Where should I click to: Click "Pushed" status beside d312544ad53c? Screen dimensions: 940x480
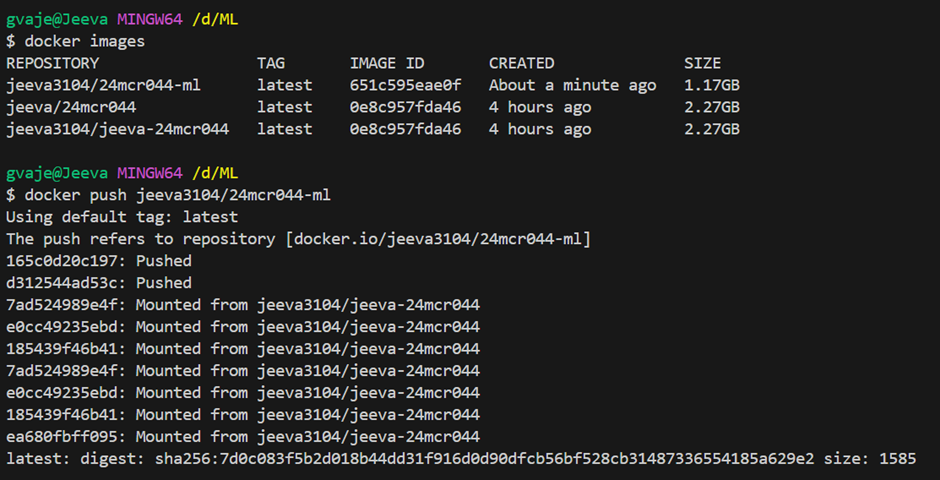click(164, 283)
